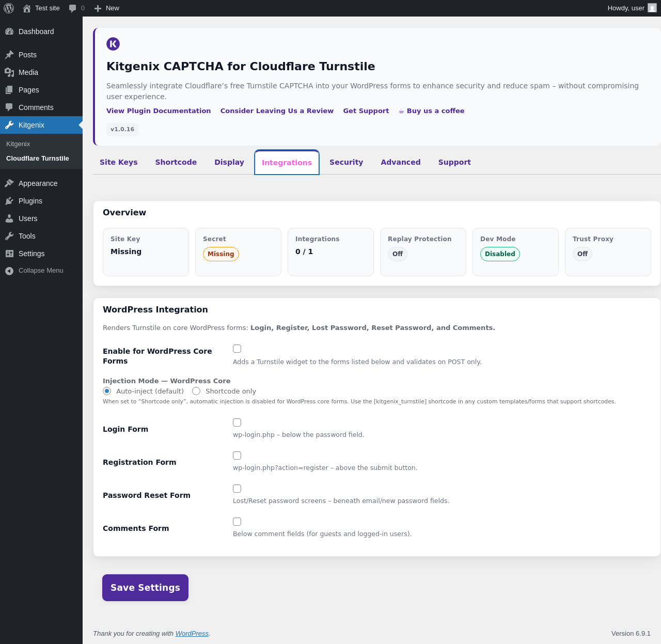The width and height of the screenshot is (661, 644).
Task: Open the View Plugin Documentation link
Action: tap(159, 111)
